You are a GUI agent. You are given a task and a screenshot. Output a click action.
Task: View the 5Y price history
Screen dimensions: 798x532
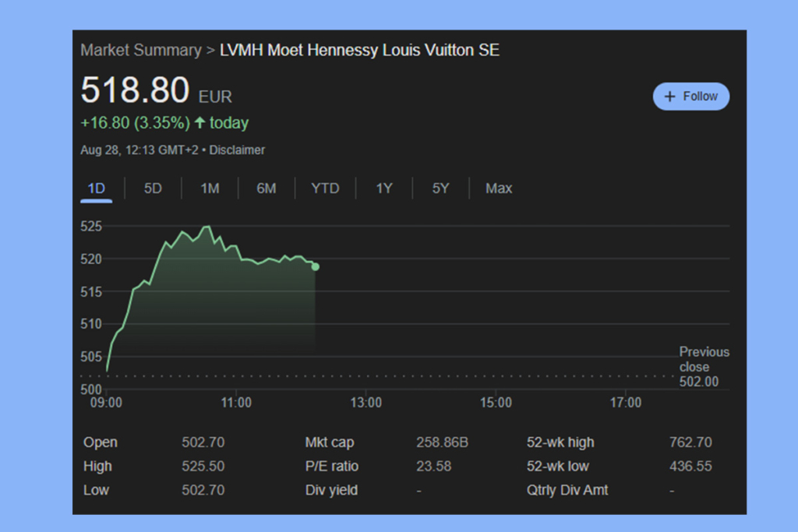click(440, 188)
